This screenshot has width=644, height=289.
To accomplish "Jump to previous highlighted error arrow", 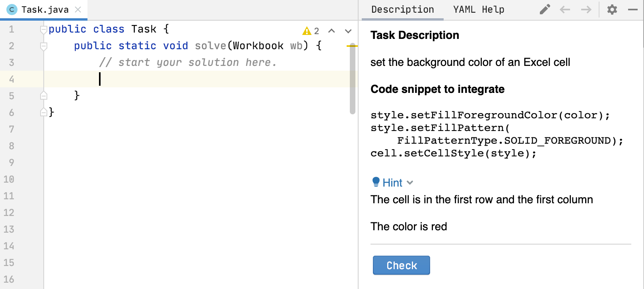I will pos(332,31).
